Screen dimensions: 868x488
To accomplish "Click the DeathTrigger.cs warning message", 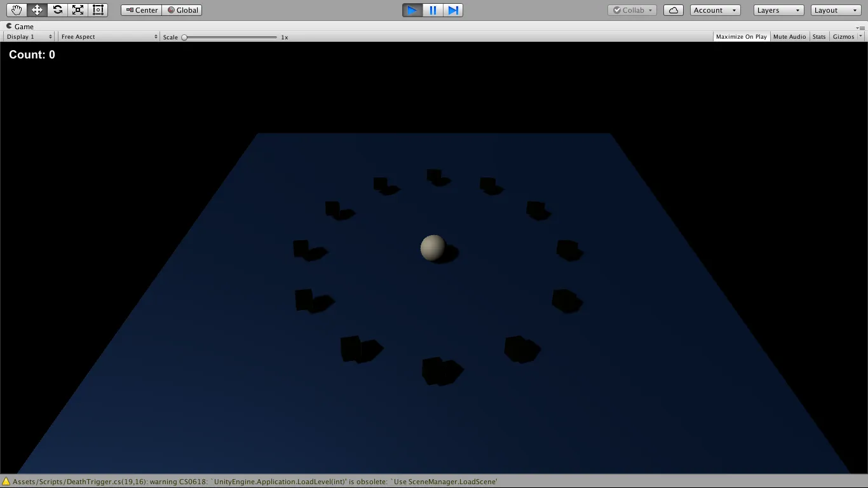I will tap(255, 482).
